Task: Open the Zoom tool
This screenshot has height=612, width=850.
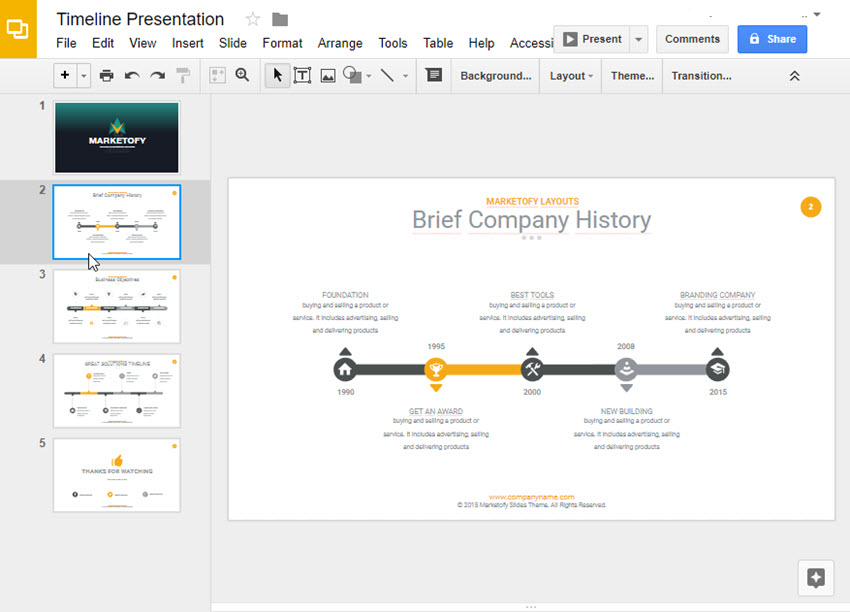Action: [x=242, y=75]
